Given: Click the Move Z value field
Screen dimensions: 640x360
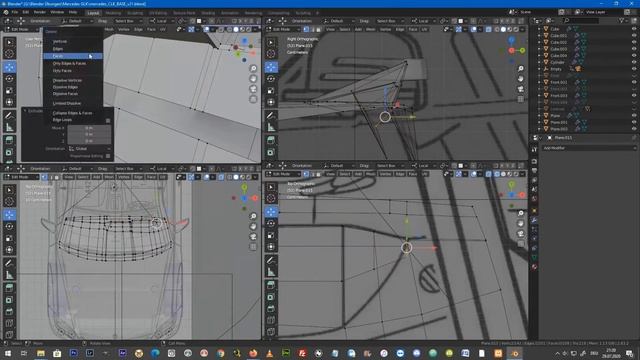Looking at the screenshot, I should 89,141.
